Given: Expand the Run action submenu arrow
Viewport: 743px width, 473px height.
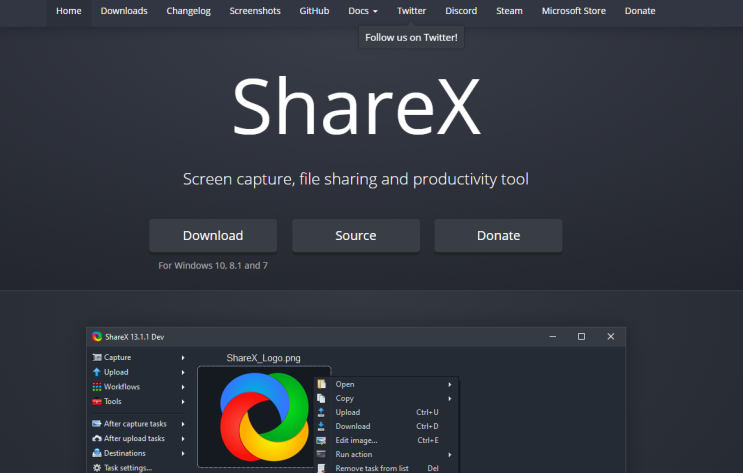Looking at the screenshot, I should click(x=450, y=455).
